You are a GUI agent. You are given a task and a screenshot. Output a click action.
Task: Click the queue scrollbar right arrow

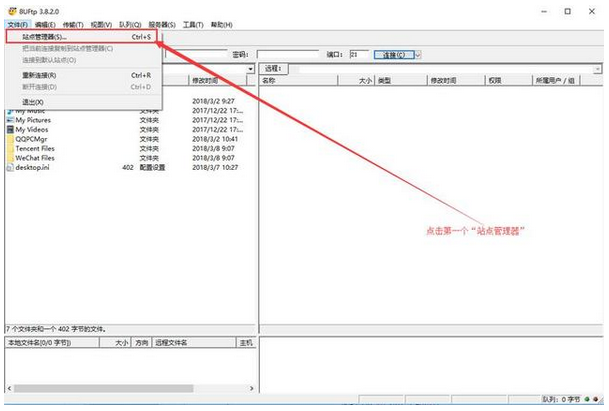[252, 388]
